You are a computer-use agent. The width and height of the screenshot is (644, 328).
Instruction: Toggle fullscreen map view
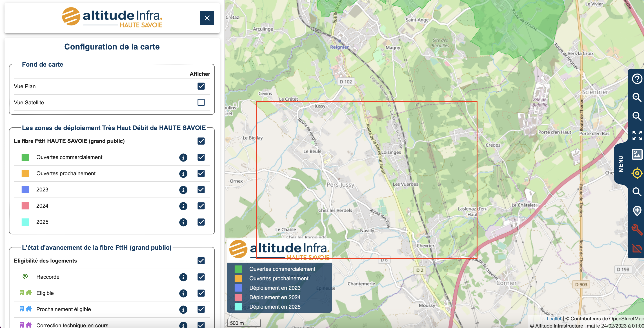coord(637,135)
